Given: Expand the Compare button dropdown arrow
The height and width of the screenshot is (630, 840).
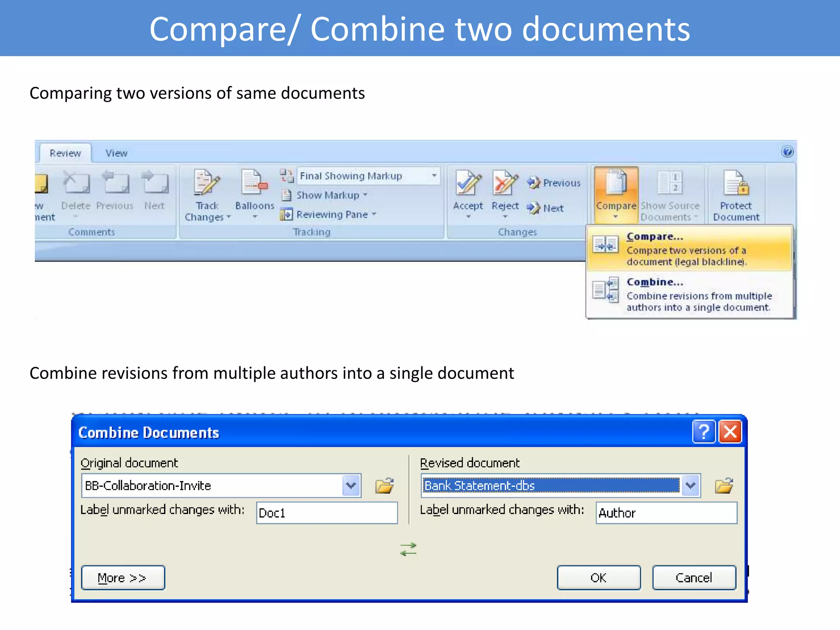Looking at the screenshot, I should [615, 217].
